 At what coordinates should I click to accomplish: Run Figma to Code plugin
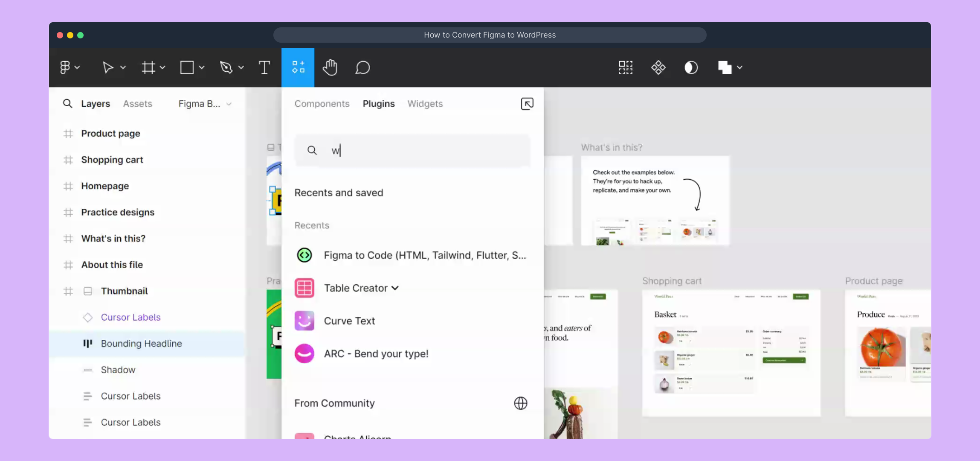424,255
